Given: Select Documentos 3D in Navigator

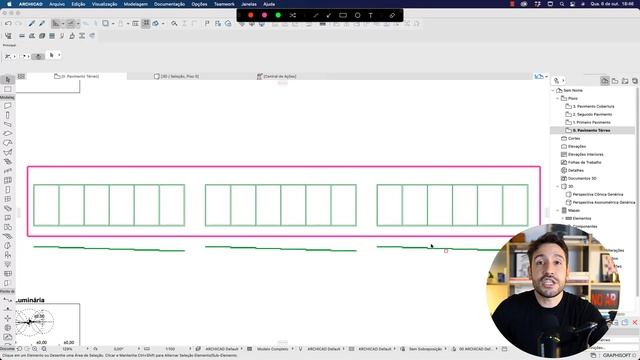Looking at the screenshot, I should 582,178.
